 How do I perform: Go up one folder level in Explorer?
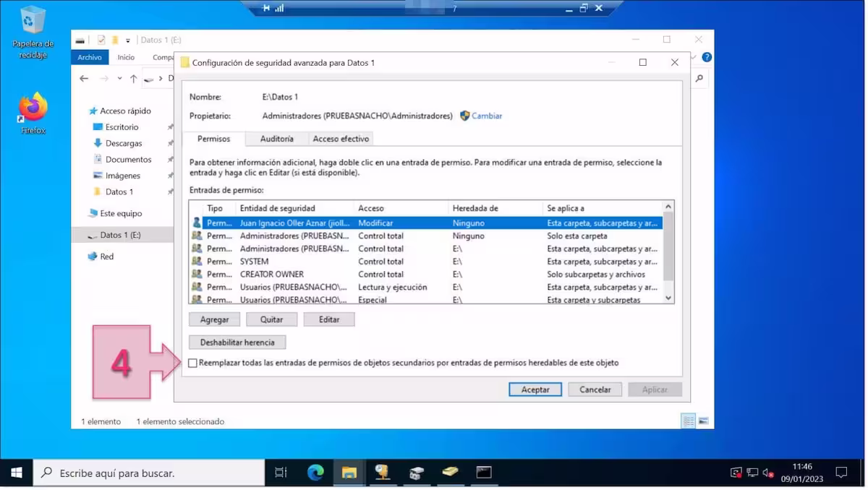click(x=133, y=78)
